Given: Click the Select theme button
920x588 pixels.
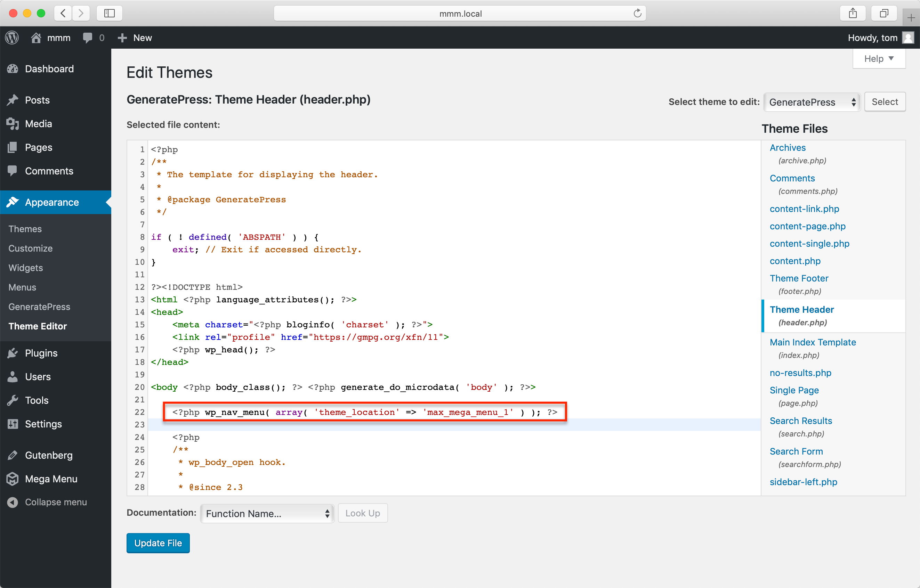Looking at the screenshot, I should tap(884, 102).
